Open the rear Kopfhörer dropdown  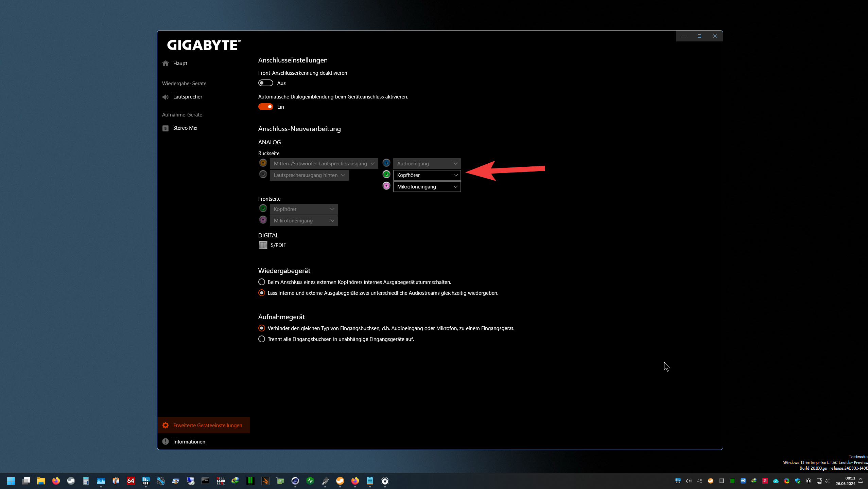coord(427,175)
